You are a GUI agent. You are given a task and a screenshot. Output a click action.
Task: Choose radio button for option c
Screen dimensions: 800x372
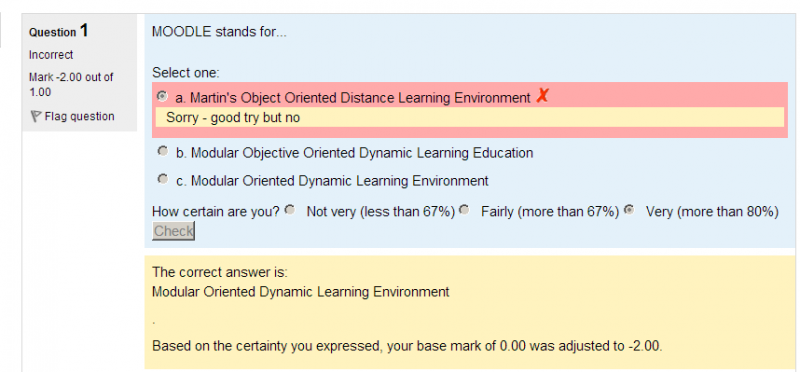[x=162, y=179]
